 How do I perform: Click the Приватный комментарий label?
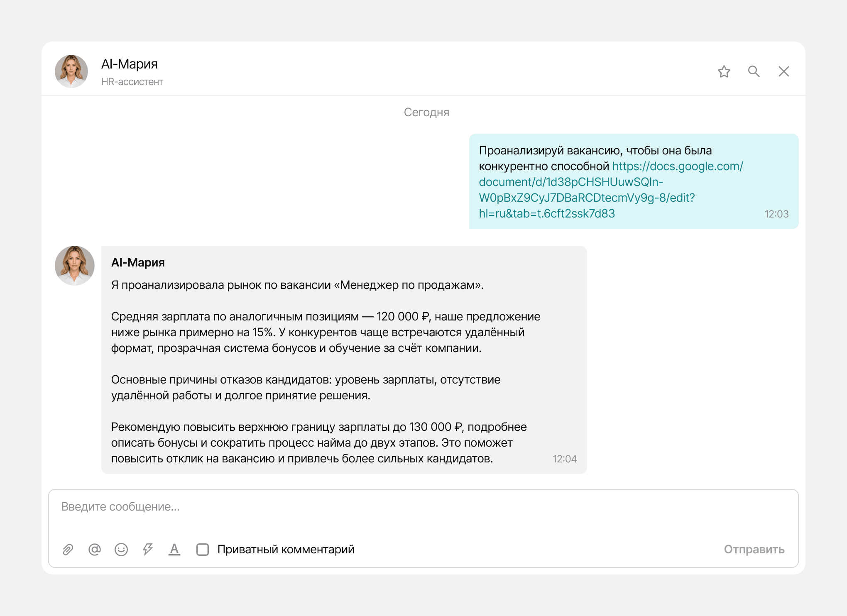click(x=286, y=550)
